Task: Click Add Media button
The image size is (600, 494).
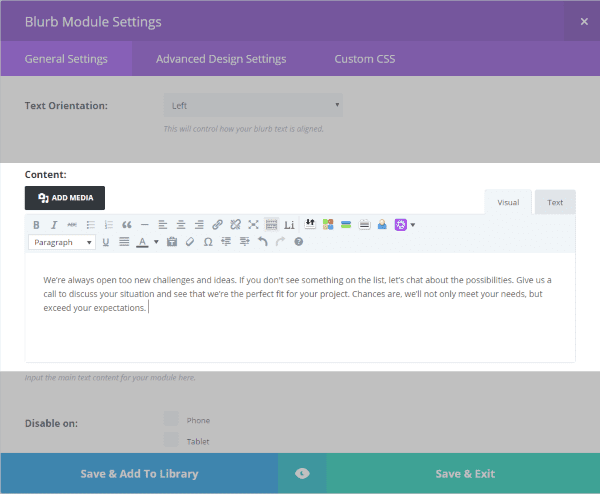Action: (65, 198)
